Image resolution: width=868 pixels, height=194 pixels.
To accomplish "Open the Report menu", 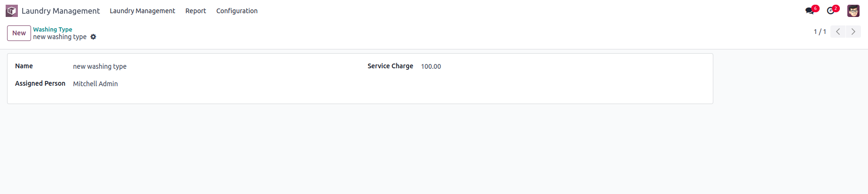I will [x=196, y=11].
